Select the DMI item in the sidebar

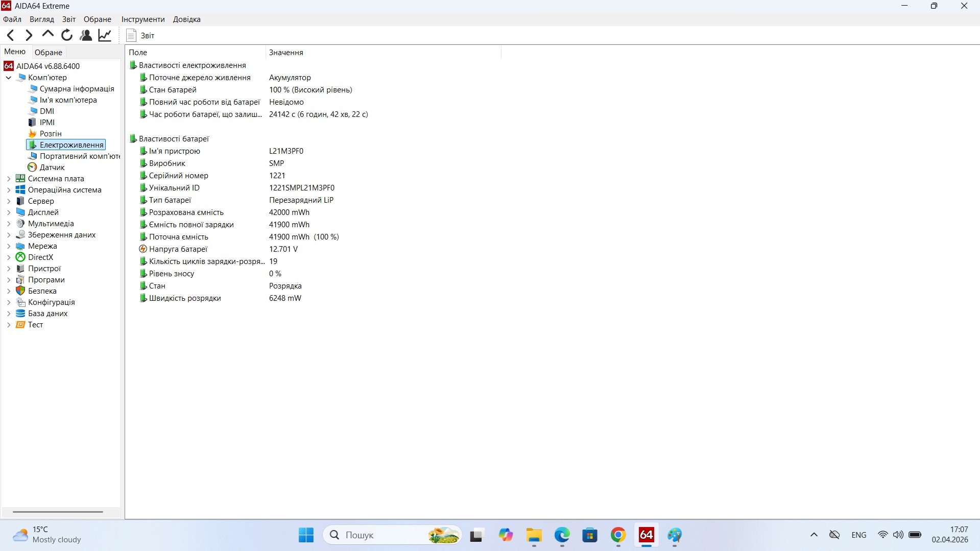click(x=47, y=111)
